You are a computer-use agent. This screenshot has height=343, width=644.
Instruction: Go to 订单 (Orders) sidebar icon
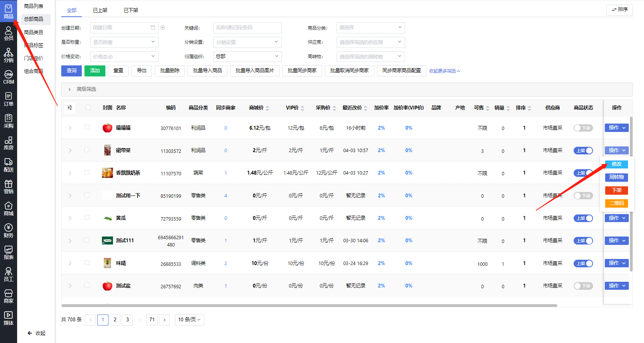[8, 99]
